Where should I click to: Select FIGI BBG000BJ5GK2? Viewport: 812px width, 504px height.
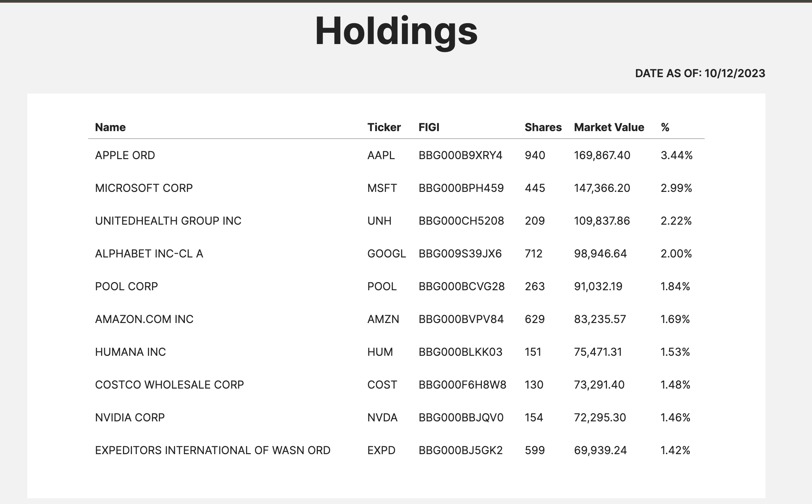click(461, 450)
